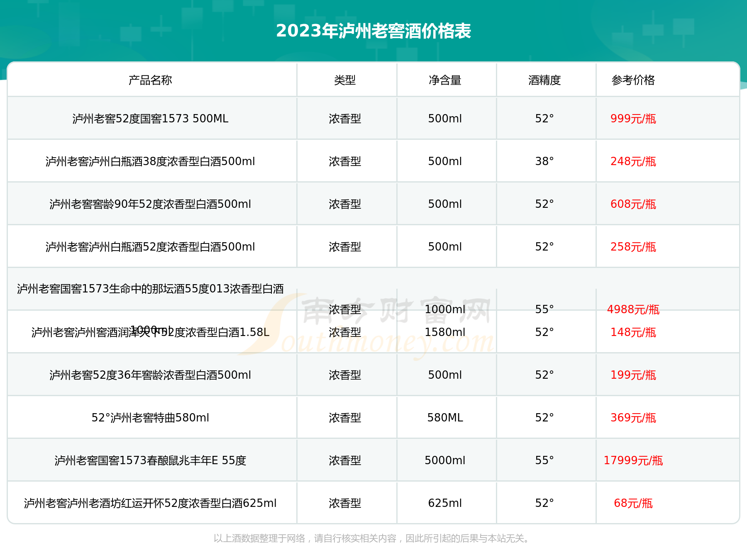Image resolution: width=747 pixels, height=560 pixels.
Task: Click 浓香型 in the 特曲580ml row
Action: click(345, 418)
